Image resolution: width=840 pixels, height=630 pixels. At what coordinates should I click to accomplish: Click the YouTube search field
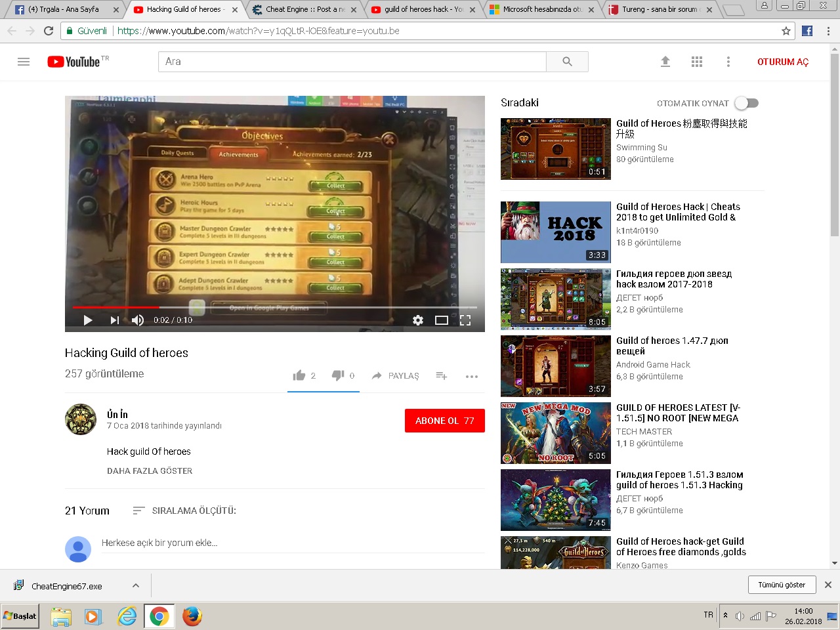click(x=352, y=62)
